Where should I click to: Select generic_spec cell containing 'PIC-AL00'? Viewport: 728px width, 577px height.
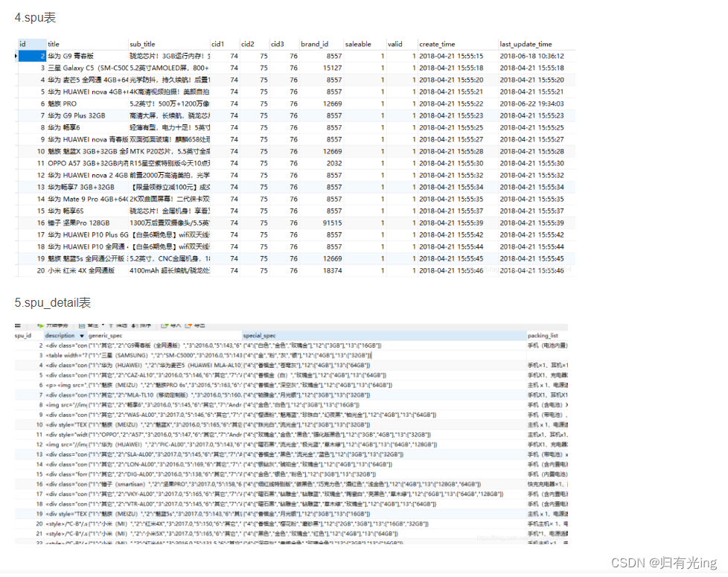165,444
